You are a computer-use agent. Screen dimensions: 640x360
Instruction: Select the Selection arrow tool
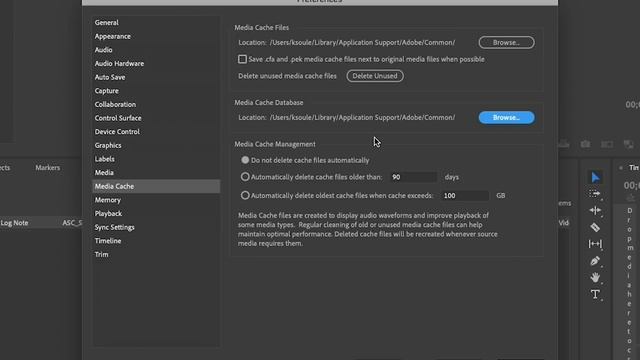pos(595,177)
